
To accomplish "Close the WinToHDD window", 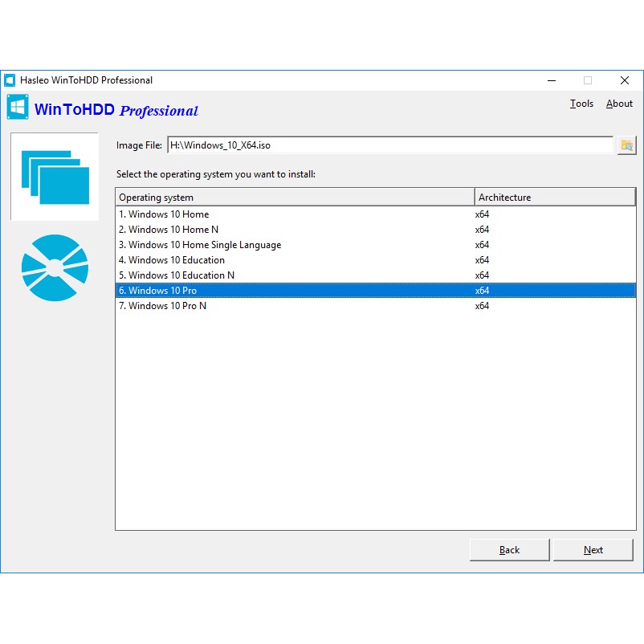I will 624,80.
